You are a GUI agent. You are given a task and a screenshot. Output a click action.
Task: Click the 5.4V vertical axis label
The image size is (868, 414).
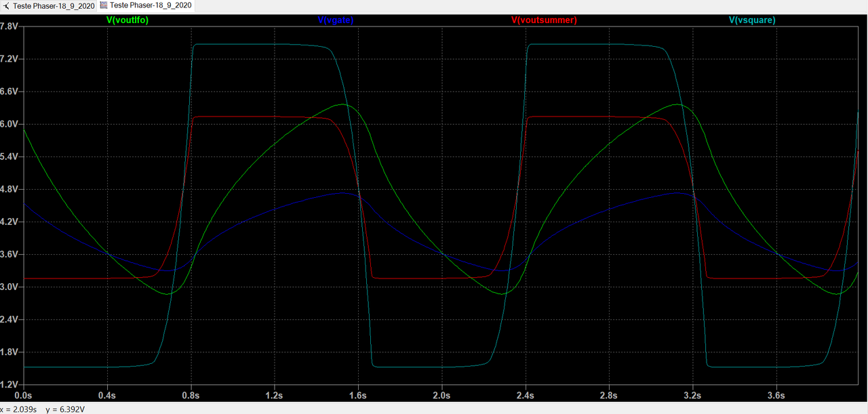pyautogui.click(x=9, y=157)
